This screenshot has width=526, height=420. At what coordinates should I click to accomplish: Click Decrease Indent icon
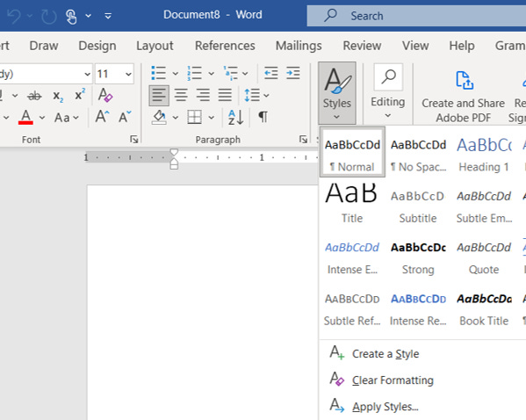[271, 73]
